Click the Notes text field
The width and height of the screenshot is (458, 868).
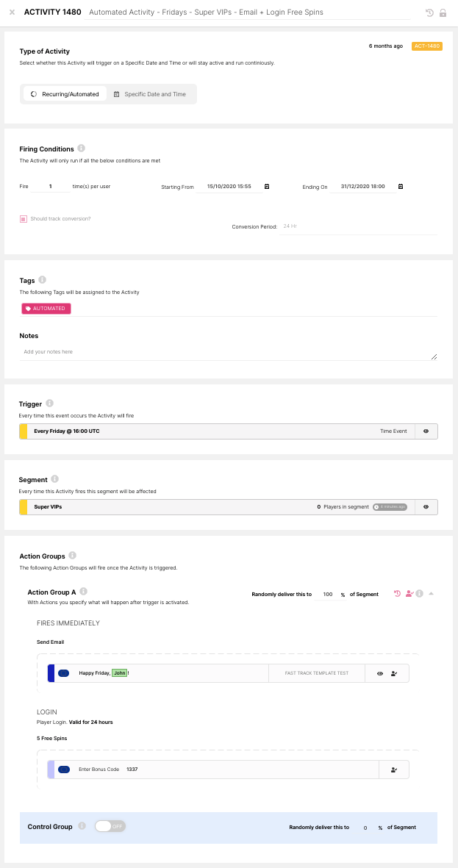228,352
